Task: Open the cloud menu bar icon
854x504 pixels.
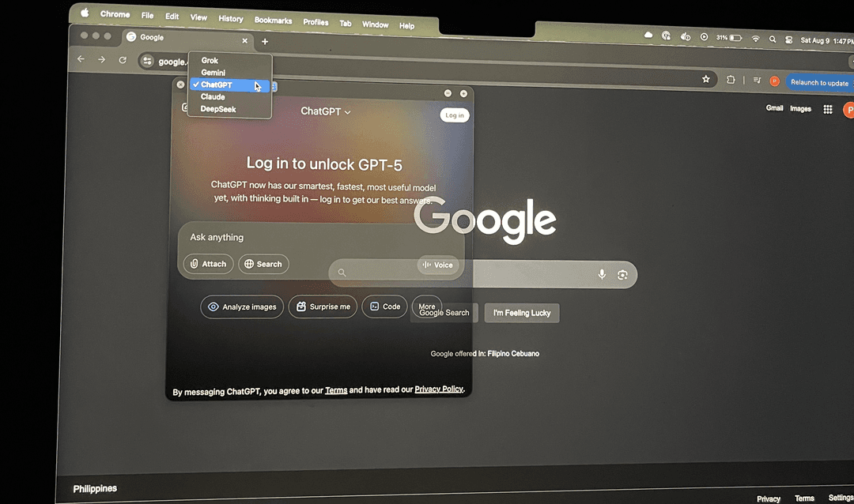Action: [x=648, y=35]
